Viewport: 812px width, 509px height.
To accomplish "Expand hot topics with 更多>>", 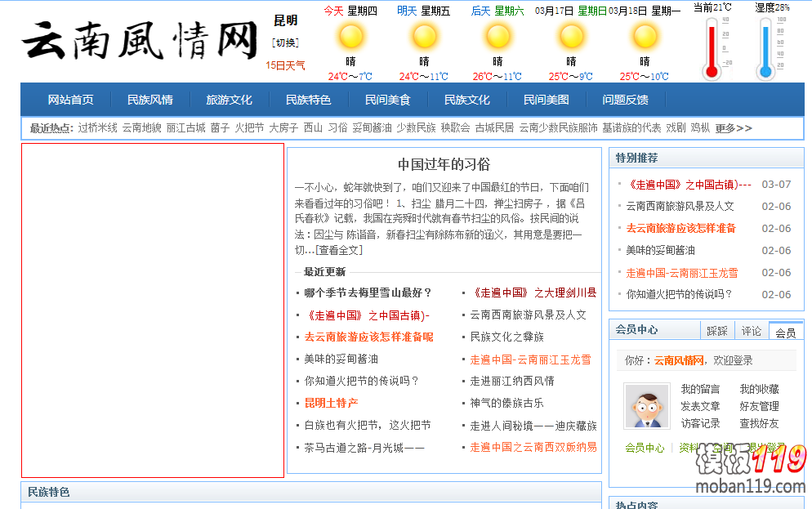I will (734, 128).
